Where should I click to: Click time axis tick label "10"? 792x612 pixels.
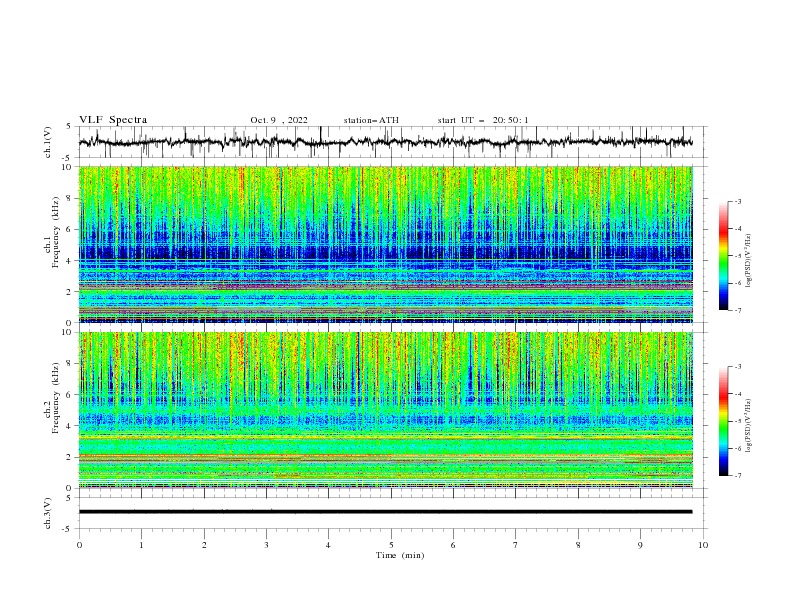(703, 545)
